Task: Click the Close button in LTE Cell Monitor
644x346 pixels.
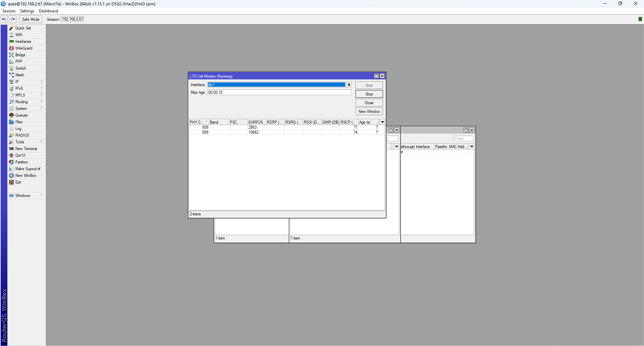Action: pos(369,103)
